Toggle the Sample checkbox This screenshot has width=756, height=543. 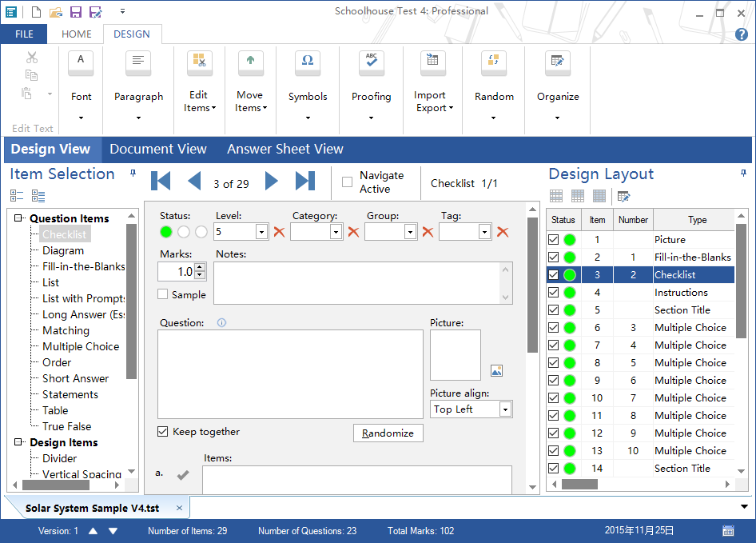163,294
